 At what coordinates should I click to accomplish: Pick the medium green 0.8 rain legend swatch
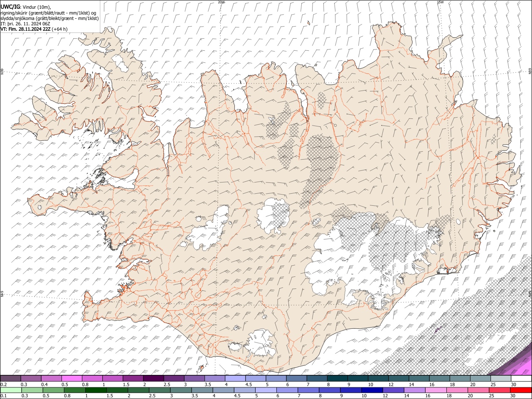(x=75, y=390)
